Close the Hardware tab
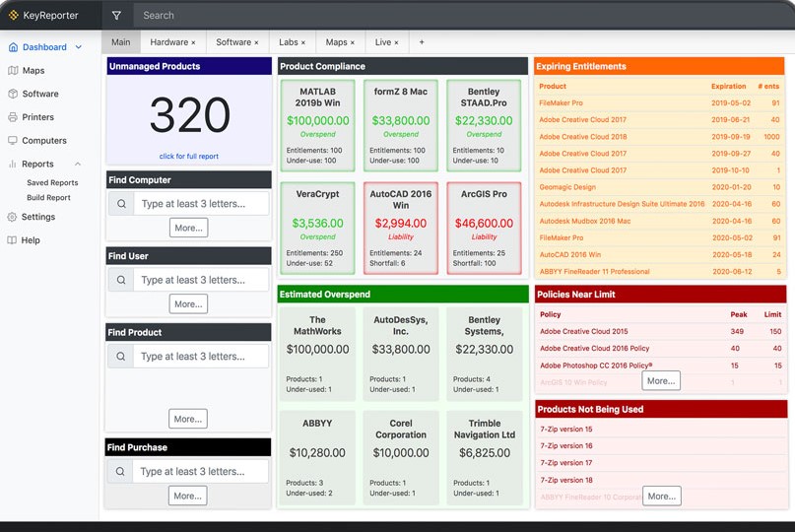Screen dimensions: 795x532 [193, 42]
